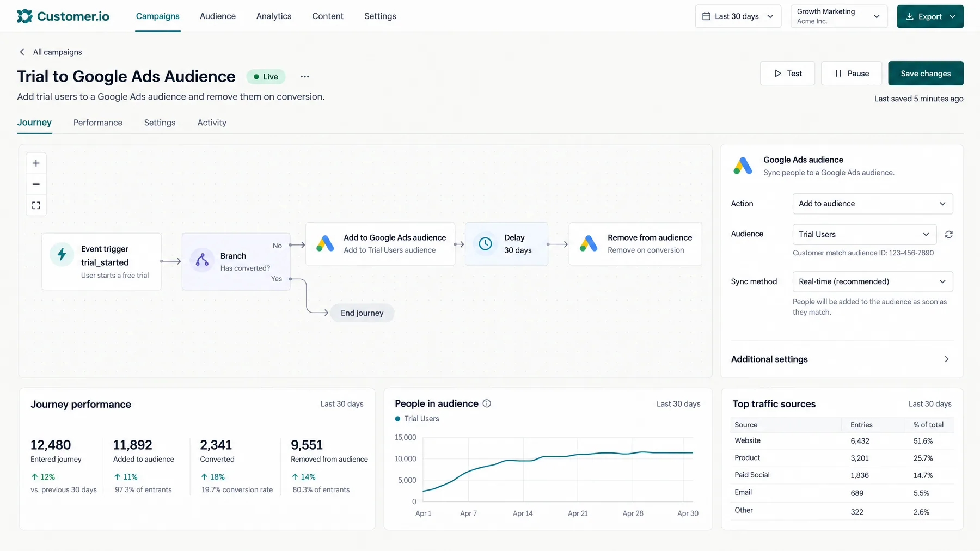
Task: Open the campaign Settings tab
Action: [160, 123]
